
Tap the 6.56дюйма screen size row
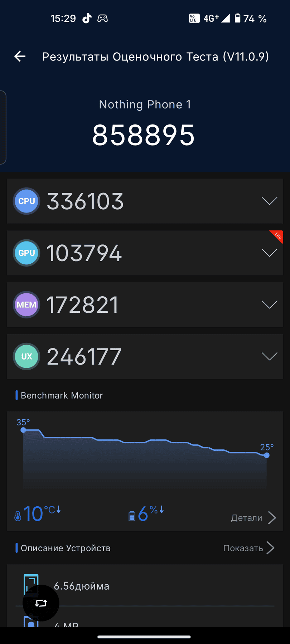tap(145, 586)
